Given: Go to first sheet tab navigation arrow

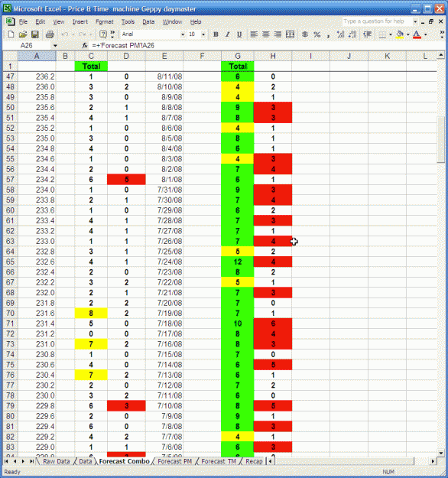Looking at the screenshot, I should 6,461.
